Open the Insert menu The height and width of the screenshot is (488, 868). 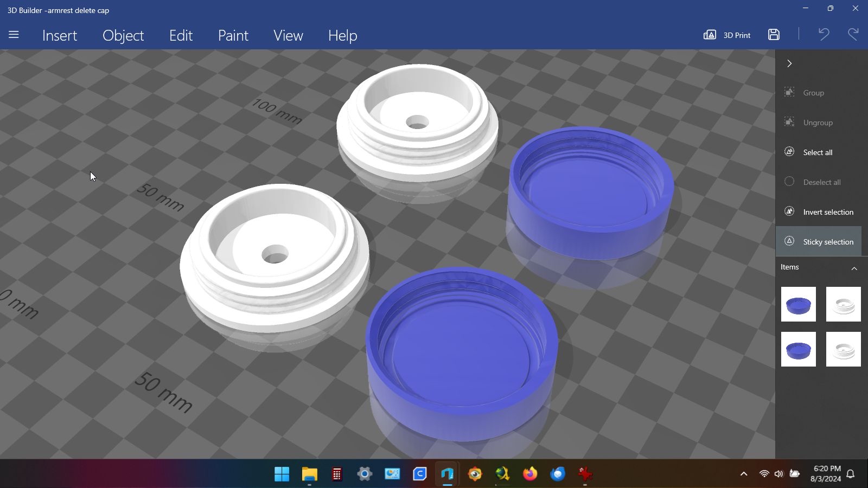coord(60,35)
